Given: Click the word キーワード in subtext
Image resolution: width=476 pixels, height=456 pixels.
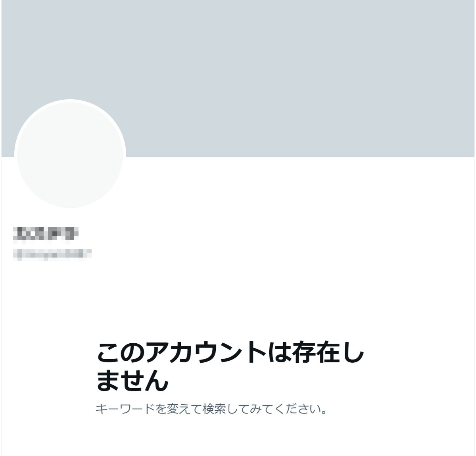Looking at the screenshot, I should pos(125,408).
